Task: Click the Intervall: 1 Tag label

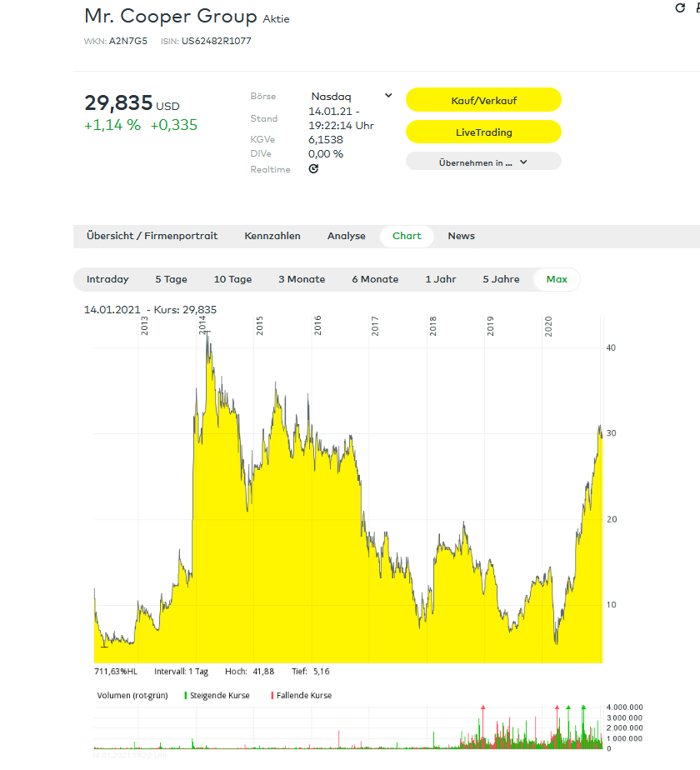Action: 182,672
